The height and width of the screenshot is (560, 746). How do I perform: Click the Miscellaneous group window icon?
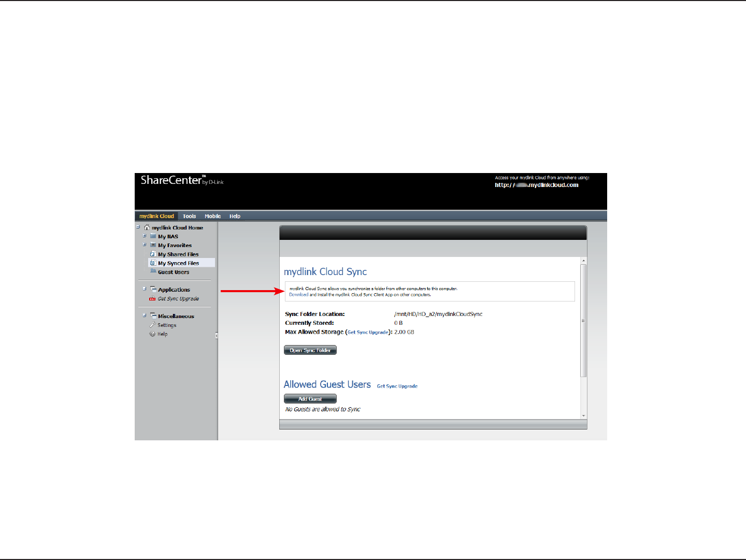153,315
